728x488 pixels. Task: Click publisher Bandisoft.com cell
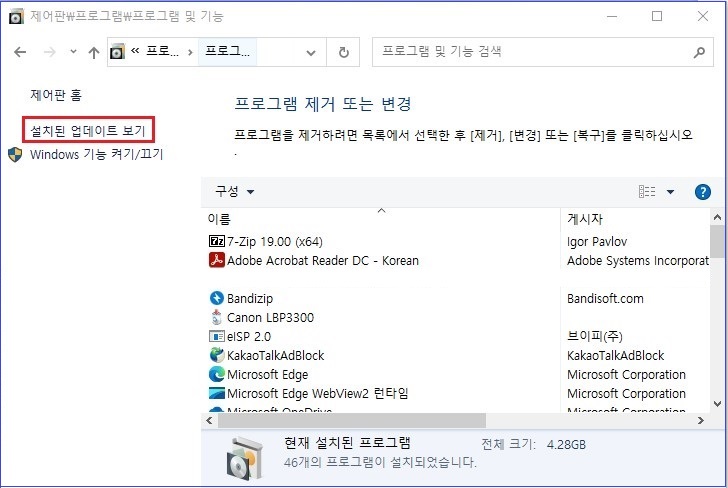tap(605, 298)
